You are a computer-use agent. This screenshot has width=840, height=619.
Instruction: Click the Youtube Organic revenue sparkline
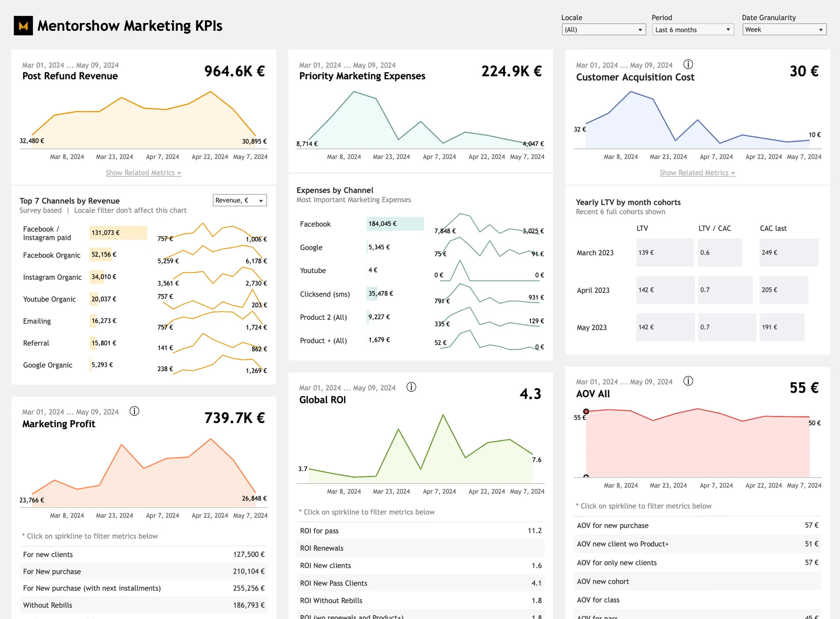point(213,300)
